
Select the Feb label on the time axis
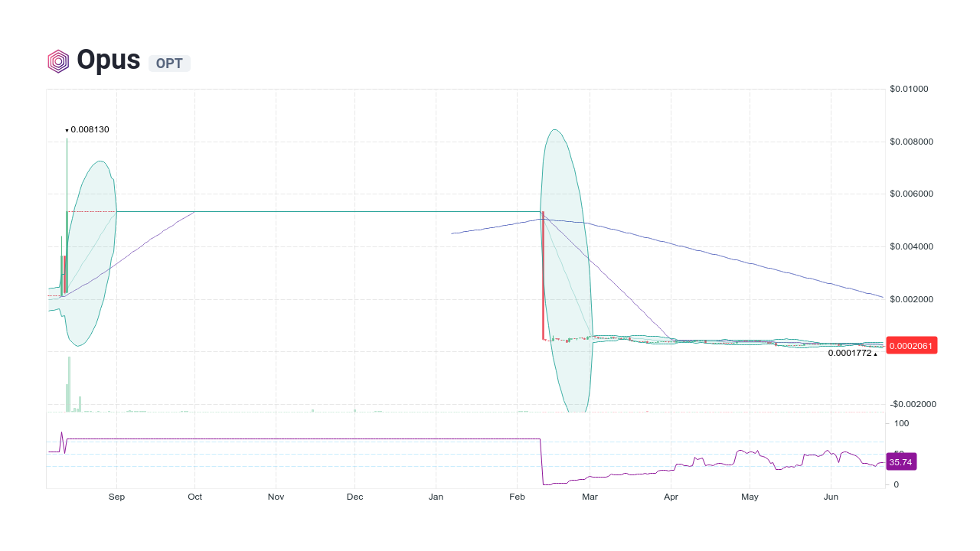(517, 497)
